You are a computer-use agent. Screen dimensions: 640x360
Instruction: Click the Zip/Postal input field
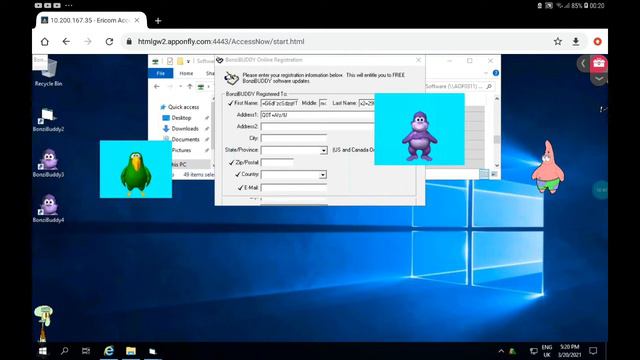tap(277, 162)
